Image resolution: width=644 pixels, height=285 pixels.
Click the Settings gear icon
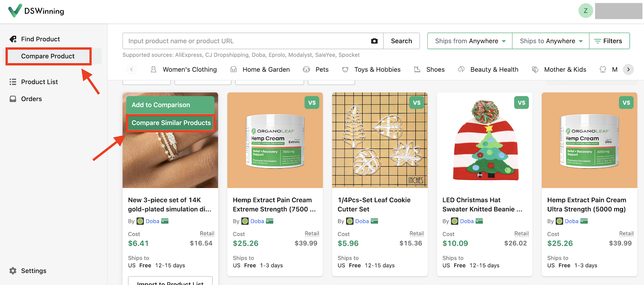coord(13,271)
